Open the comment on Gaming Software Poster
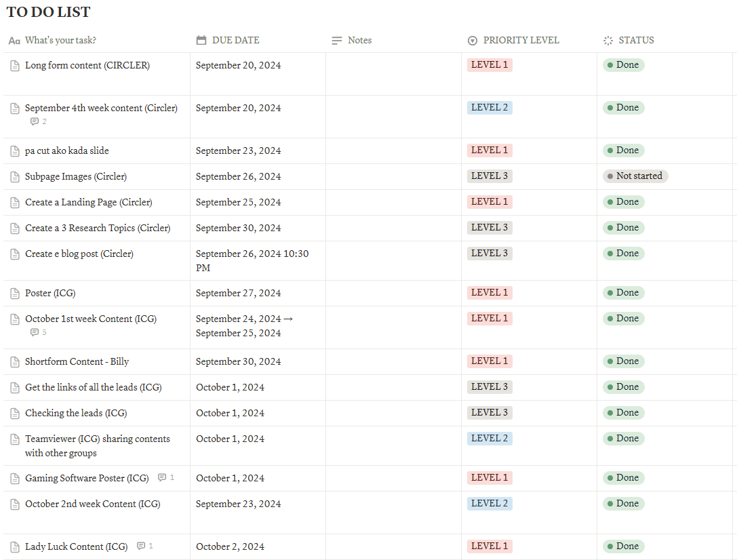 coord(166,478)
